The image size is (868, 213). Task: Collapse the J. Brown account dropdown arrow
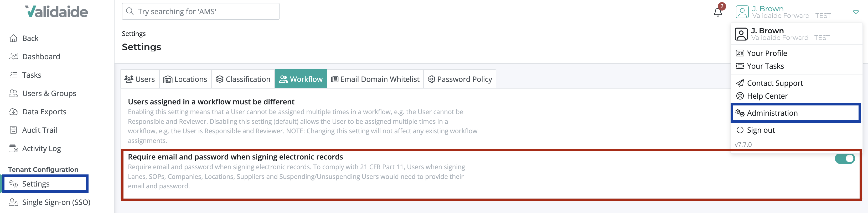[x=856, y=12]
